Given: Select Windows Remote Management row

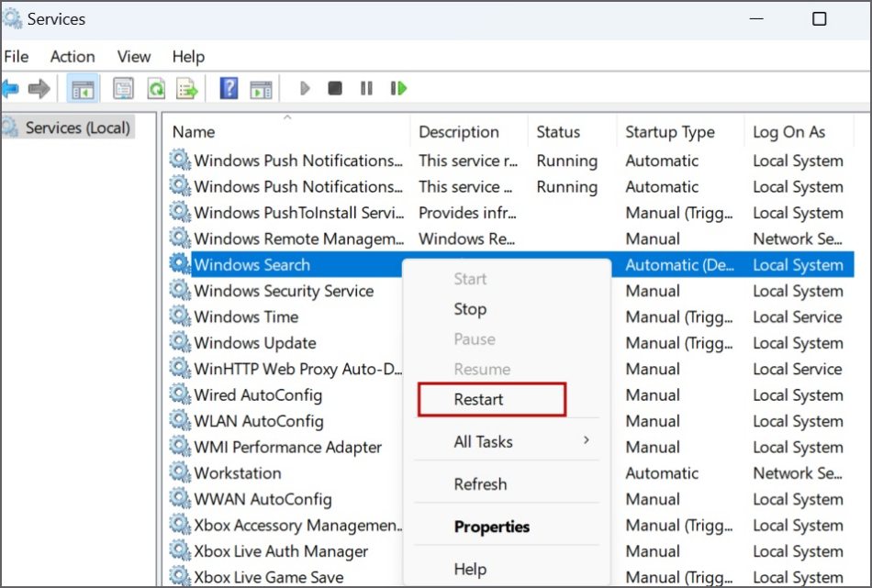Looking at the screenshot, I should [x=299, y=239].
